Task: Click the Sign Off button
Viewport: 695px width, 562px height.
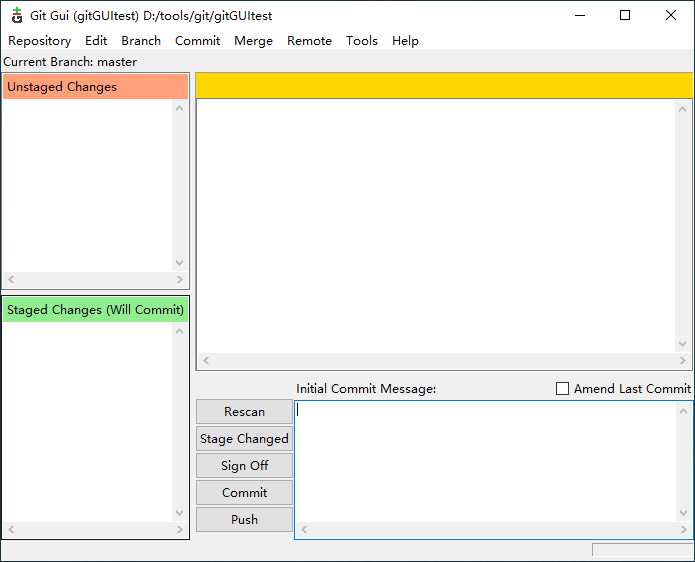Action: (x=244, y=466)
